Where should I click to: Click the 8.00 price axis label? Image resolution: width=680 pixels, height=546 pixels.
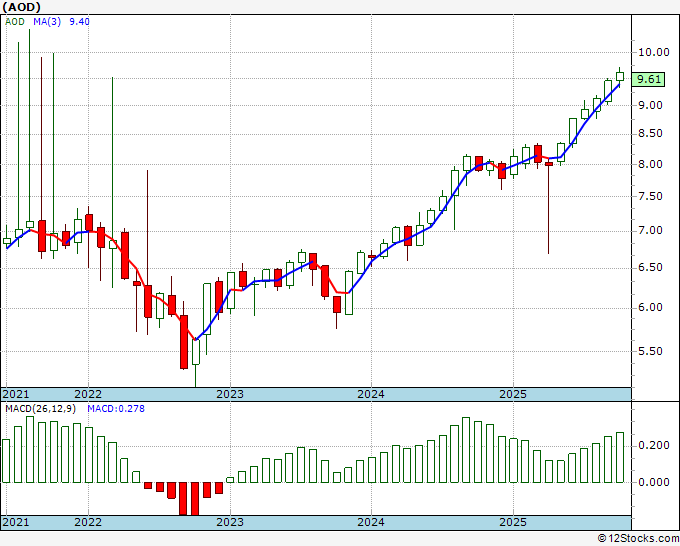(651, 164)
